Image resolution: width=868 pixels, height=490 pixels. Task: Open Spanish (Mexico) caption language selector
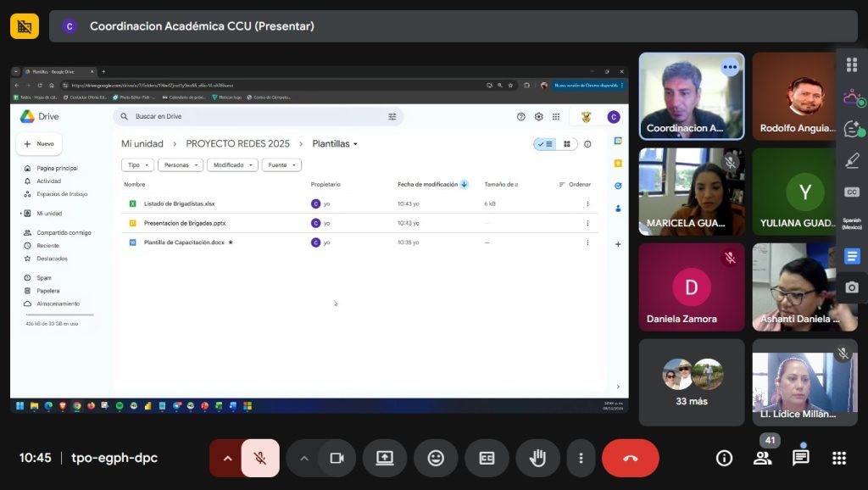[852, 223]
